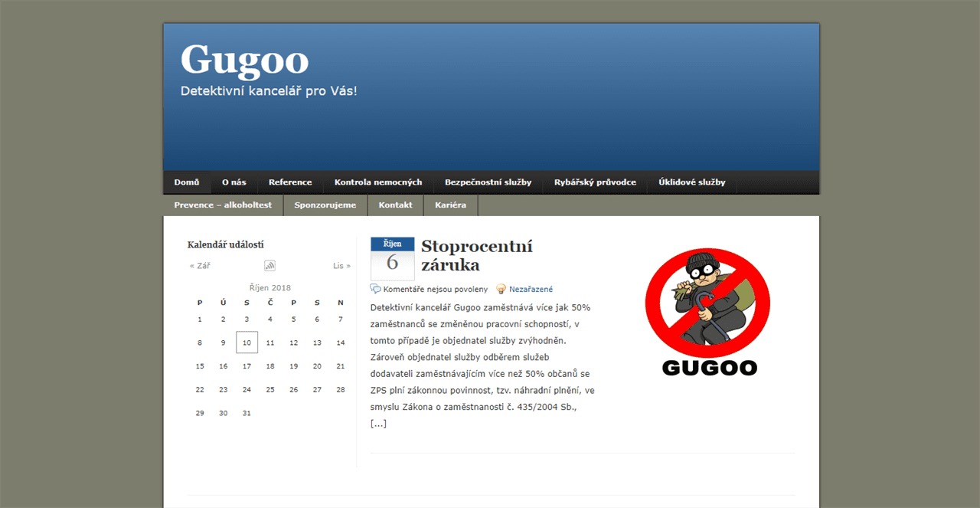Image resolution: width=980 pixels, height=508 pixels.
Task: Click the [...] read more marker
Action: pos(378,424)
